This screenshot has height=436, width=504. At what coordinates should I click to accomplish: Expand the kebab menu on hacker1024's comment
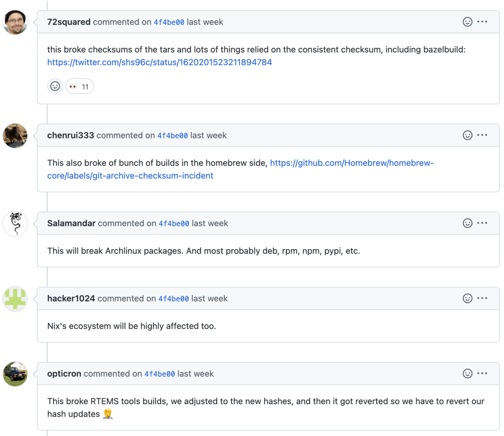click(482, 298)
